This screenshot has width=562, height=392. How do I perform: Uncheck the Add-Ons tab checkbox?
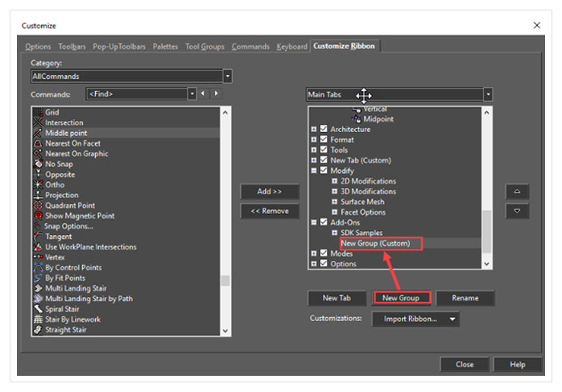(324, 222)
